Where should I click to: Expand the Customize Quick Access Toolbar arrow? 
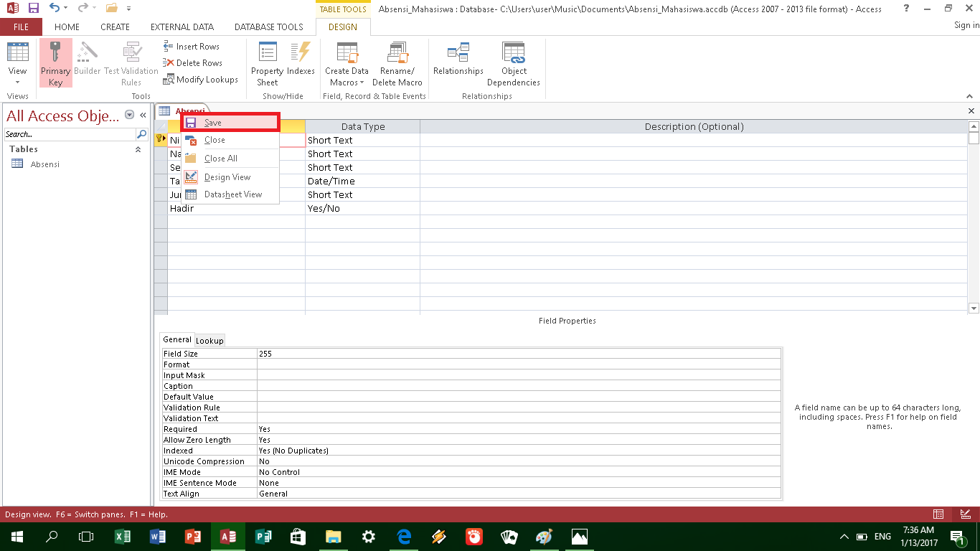pos(128,9)
